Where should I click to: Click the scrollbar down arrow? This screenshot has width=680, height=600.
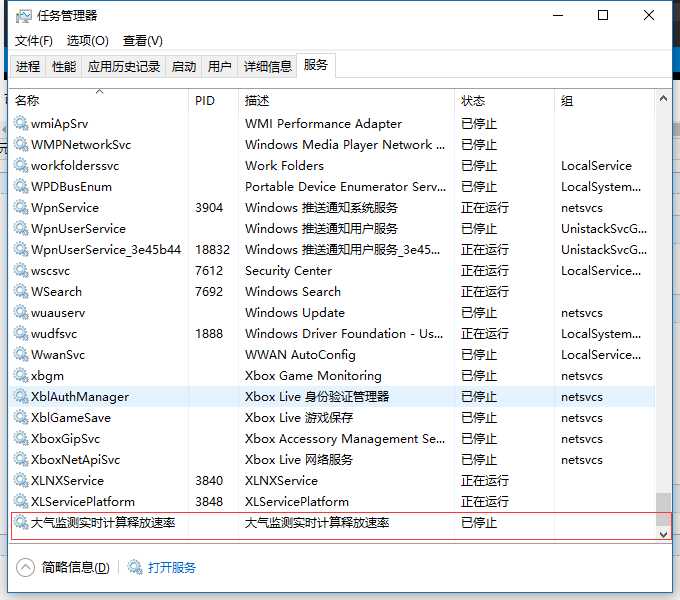pos(663,534)
